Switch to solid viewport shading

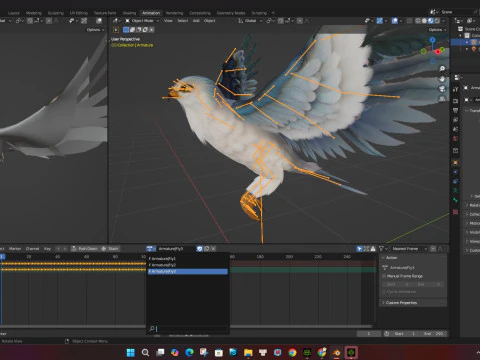(x=424, y=21)
